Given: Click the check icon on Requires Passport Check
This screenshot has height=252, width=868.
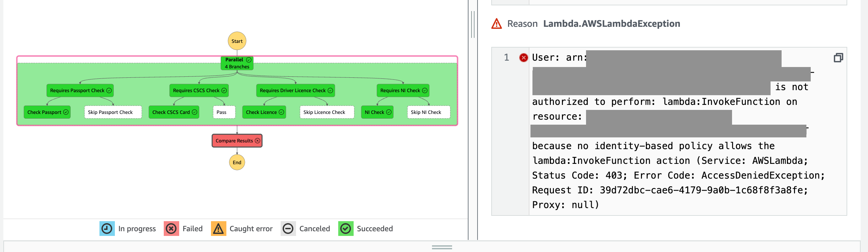Looking at the screenshot, I should coord(109,90).
